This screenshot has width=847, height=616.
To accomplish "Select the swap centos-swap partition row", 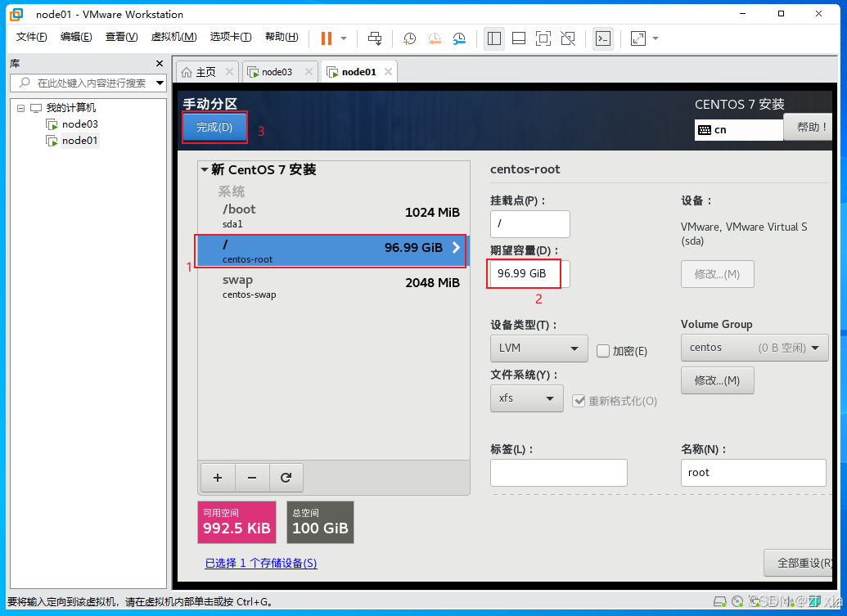I will 333,286.
